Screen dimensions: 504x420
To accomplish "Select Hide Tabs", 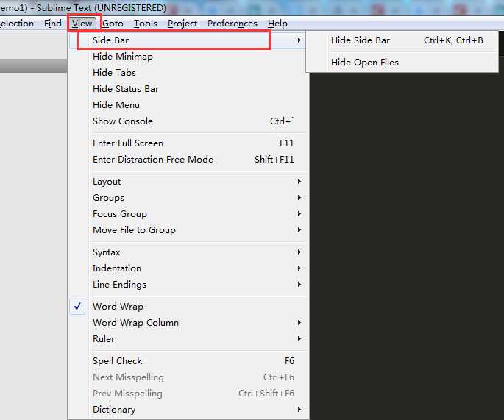I will coord(188,73).
